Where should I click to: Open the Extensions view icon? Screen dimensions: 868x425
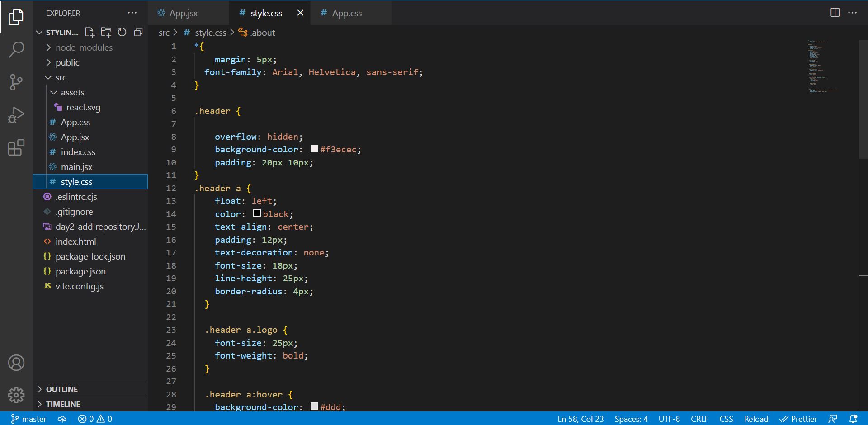click(x=16, y=147)
